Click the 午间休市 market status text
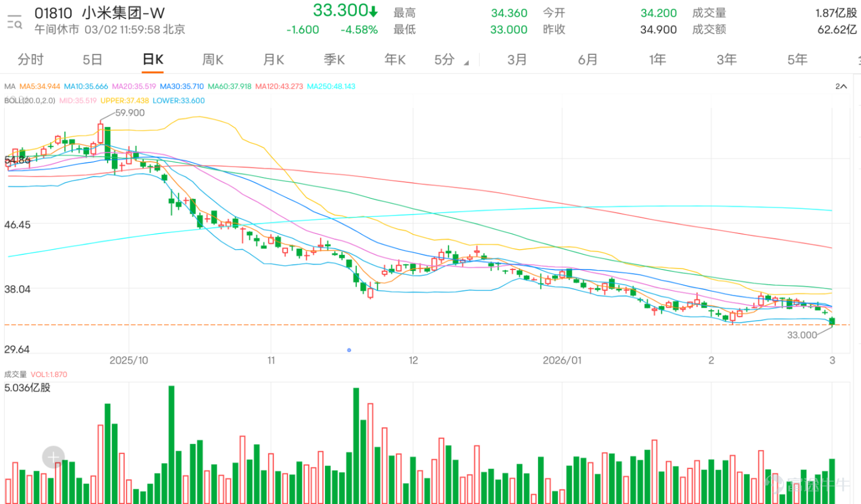861x504 pixels. 57,30
